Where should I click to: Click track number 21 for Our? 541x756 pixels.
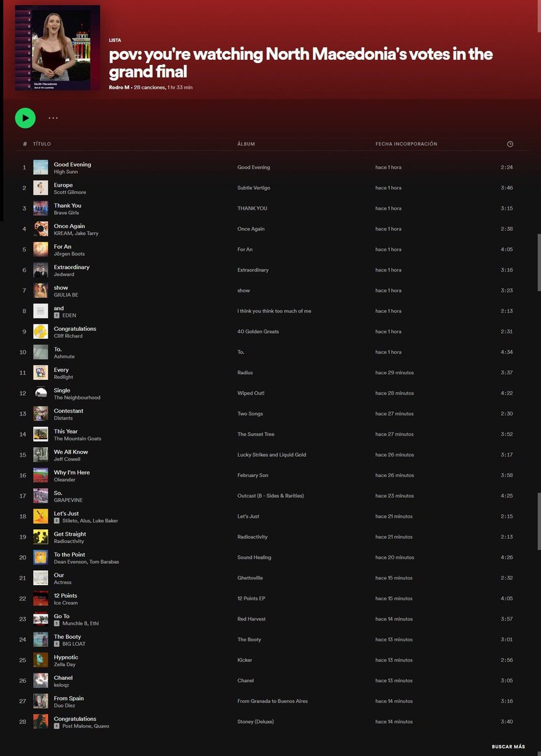23,578
